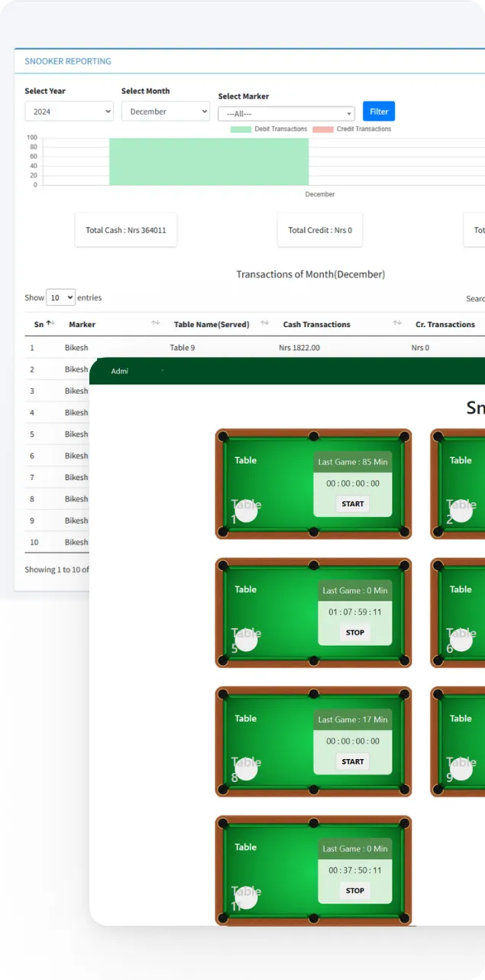Click the white cue ball on Table 11
The width and height of the screenshot is (485, 980).
pyautogui.click(x=246, y=897)
